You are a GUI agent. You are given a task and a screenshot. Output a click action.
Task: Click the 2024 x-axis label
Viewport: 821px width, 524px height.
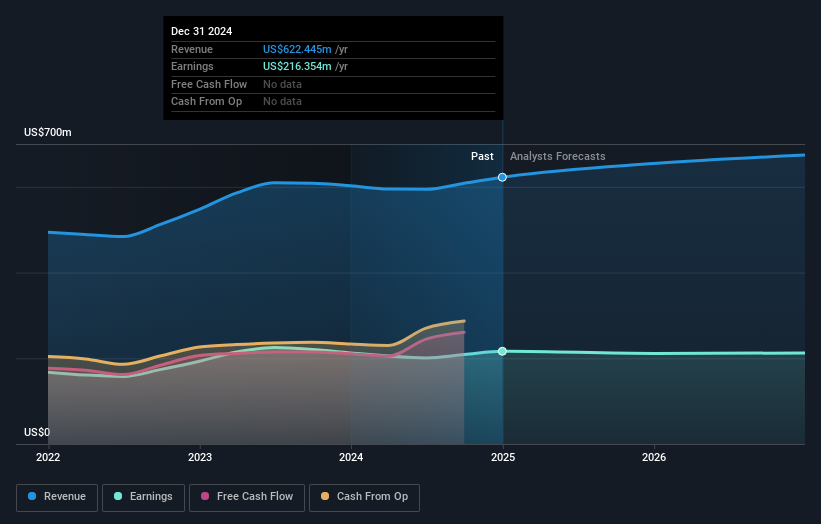click(351, 458)
